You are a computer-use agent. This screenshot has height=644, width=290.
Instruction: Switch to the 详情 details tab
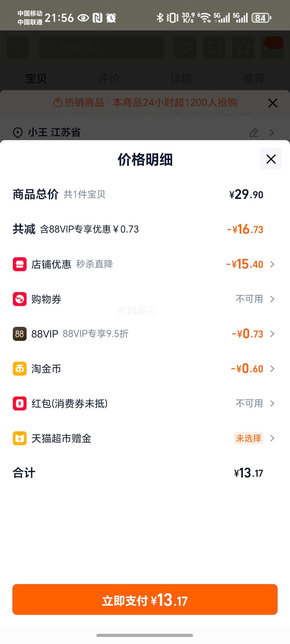[x=181, y=79]
